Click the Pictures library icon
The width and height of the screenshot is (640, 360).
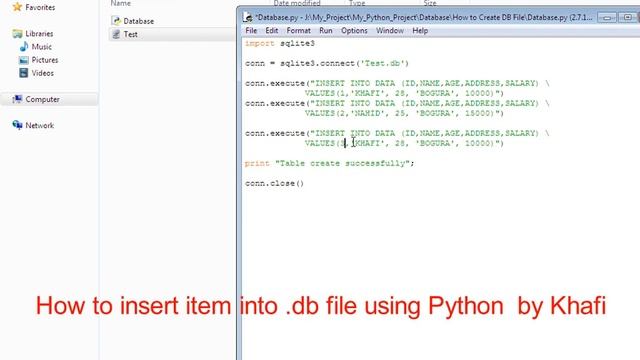[24, 60]
